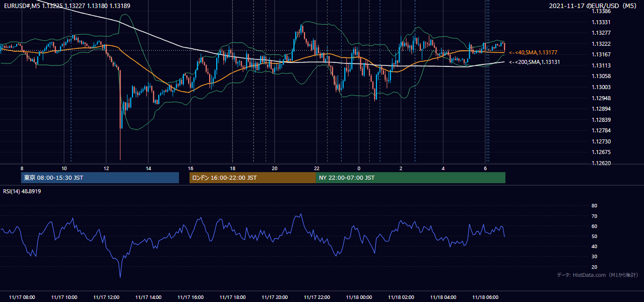The width and height of the screenshot is (644, 302).
Task: Click the RSI scale value 50
Action: click(594, 236)
